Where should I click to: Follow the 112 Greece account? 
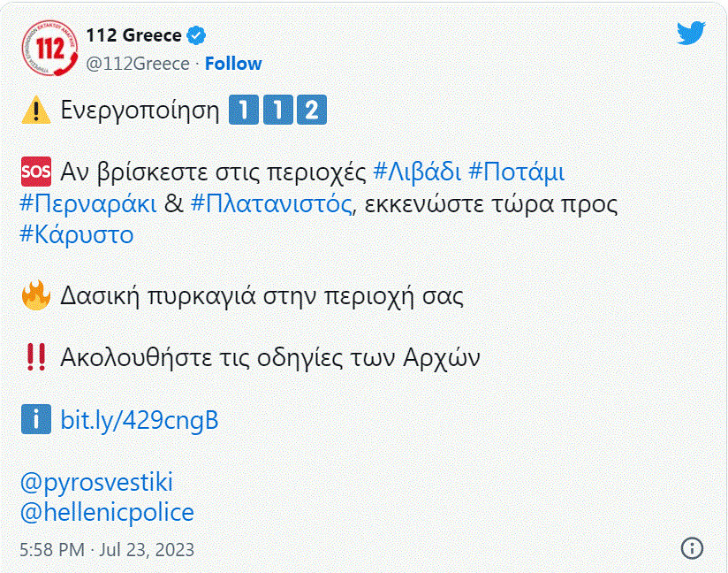233,64
